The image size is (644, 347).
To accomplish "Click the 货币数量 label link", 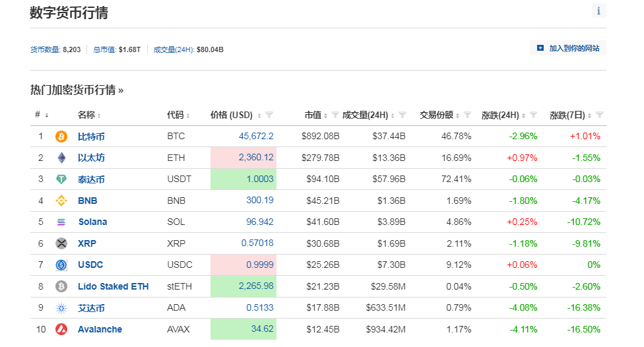I will point(45,49).
